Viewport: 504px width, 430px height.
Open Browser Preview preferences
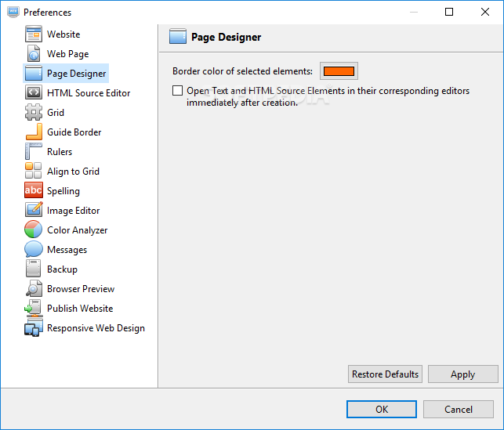[81, 289]
